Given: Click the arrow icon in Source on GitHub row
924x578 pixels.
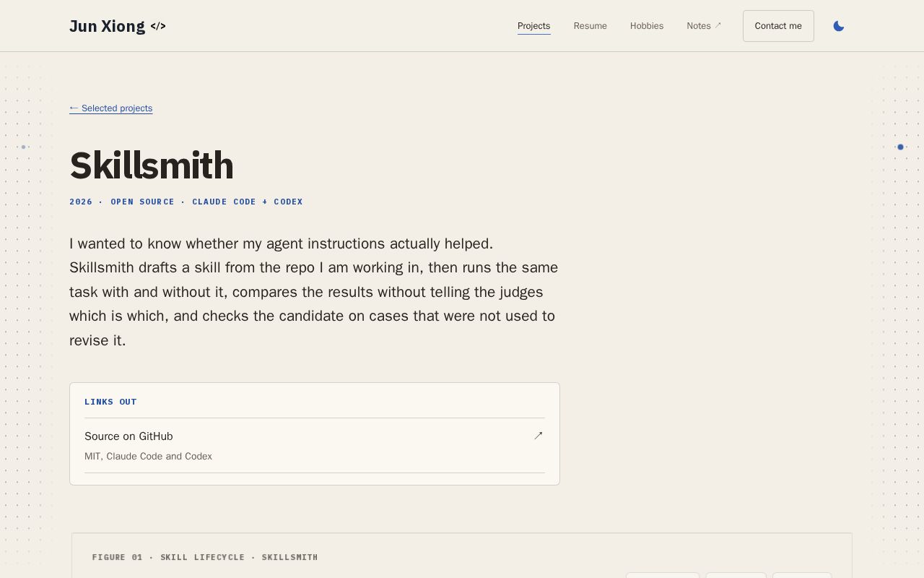Looking at the screenshot, I should tap(539, 436).
